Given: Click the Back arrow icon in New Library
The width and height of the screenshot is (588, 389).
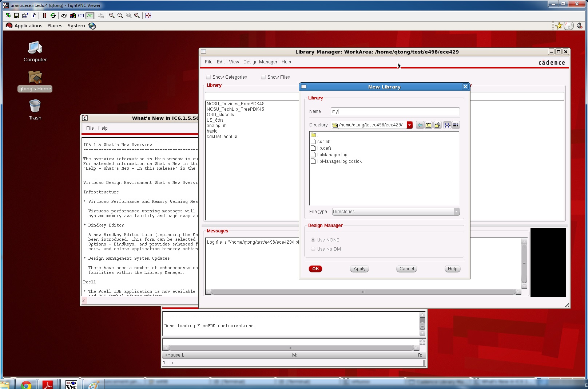Looking at the screenshot, I should coord(420,125).
